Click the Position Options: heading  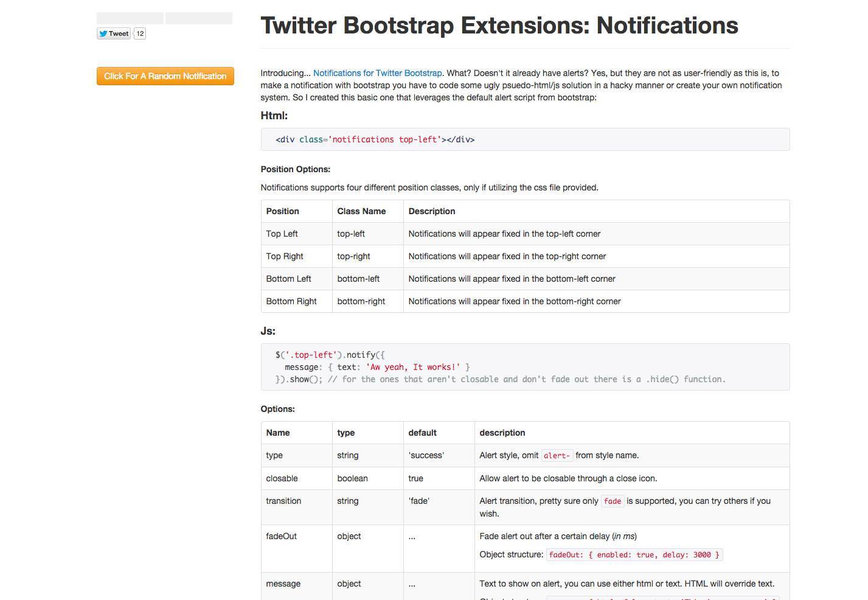[296, 169]
